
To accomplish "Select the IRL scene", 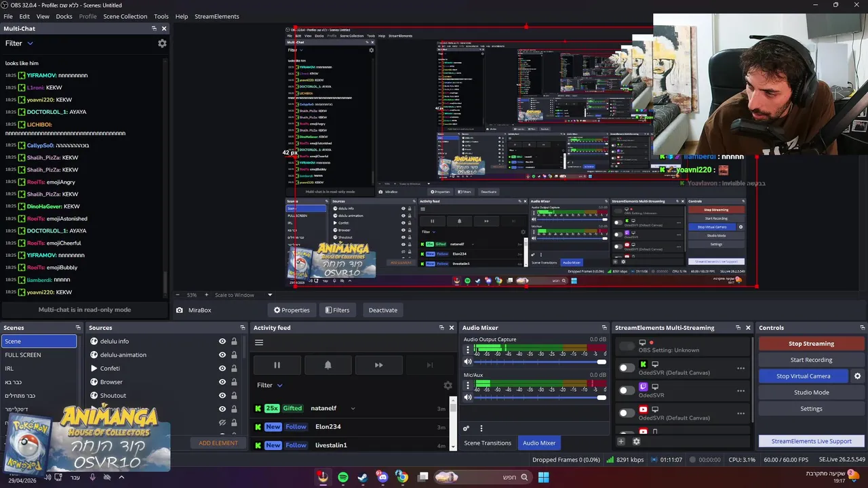I will click(39, 368).
